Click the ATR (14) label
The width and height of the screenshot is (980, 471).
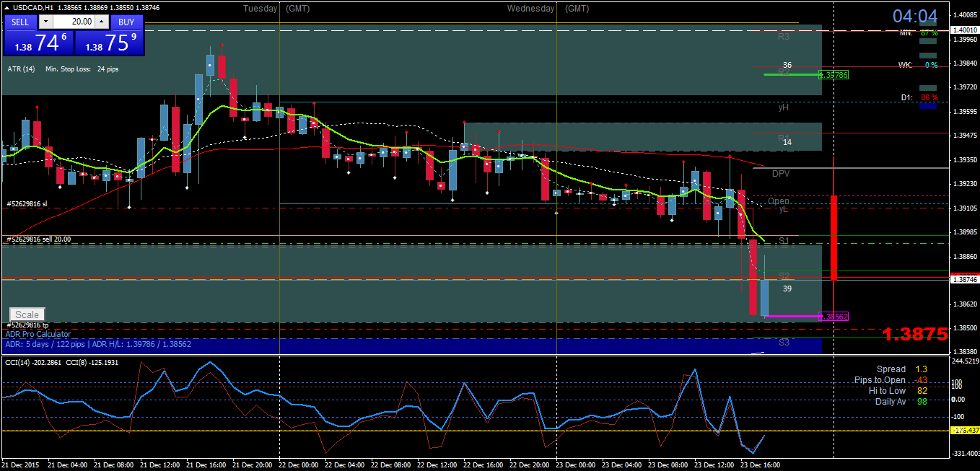pos(21,69)
